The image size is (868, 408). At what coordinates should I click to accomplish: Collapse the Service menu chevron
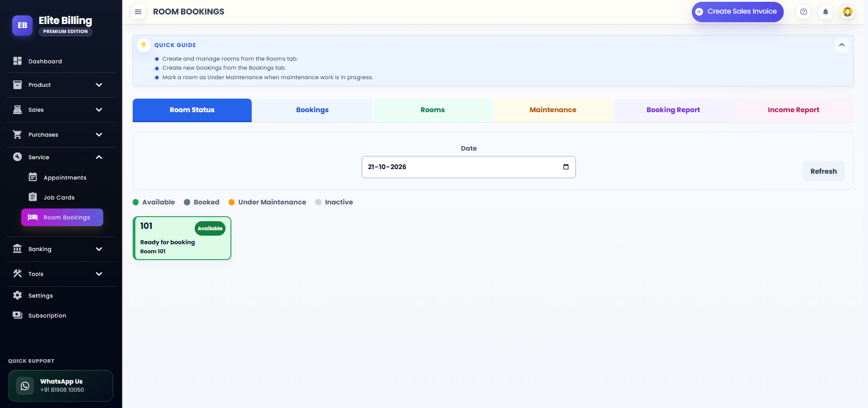coord(99,157)
